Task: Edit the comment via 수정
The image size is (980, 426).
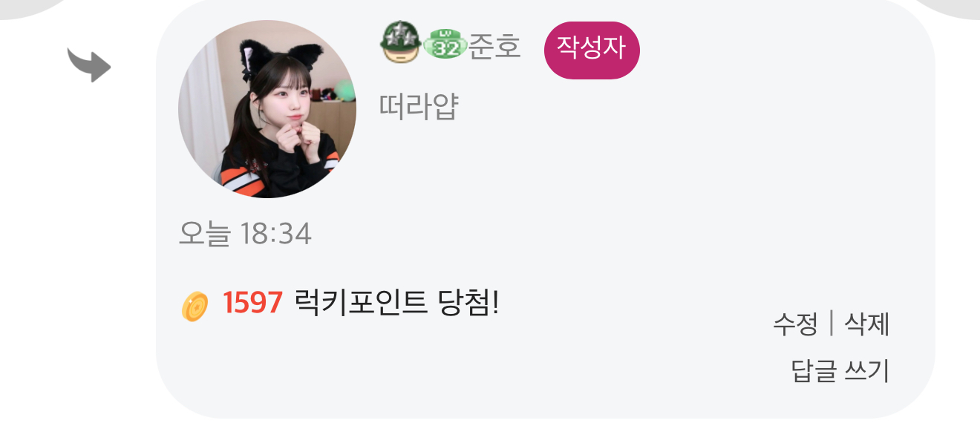Action: tap(795, 324)
